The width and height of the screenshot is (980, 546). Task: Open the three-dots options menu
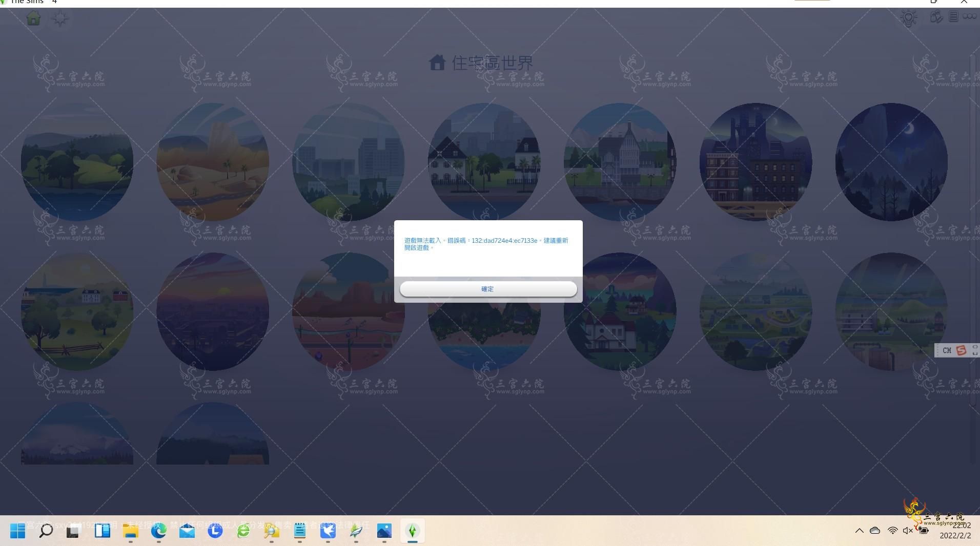point(969,16)
